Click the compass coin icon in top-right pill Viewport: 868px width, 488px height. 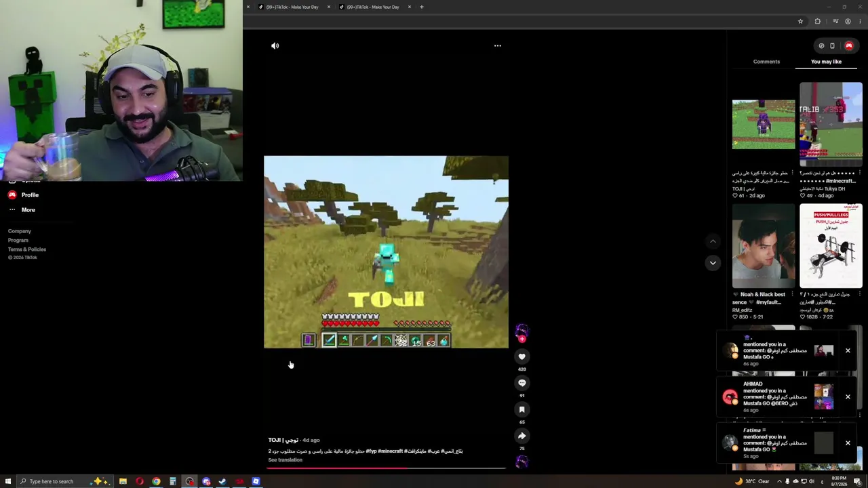click(x=821, y=46)
